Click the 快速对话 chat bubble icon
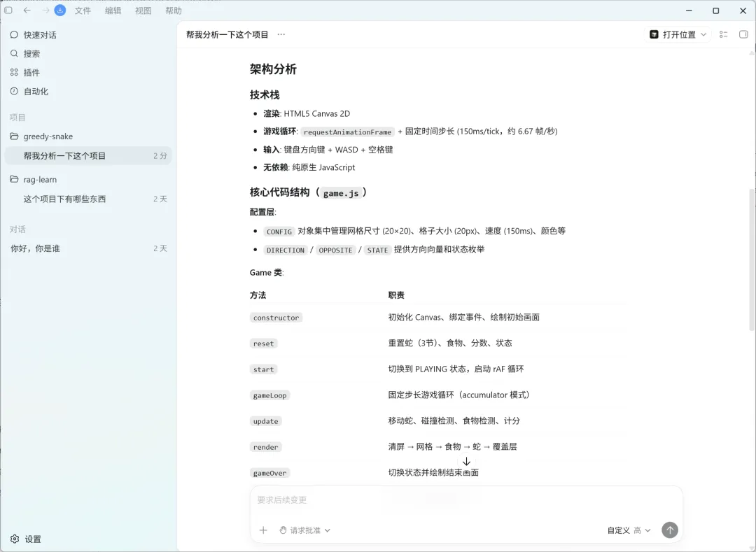The width and height of the screenshot is (756, 552). tap(14, 35)
